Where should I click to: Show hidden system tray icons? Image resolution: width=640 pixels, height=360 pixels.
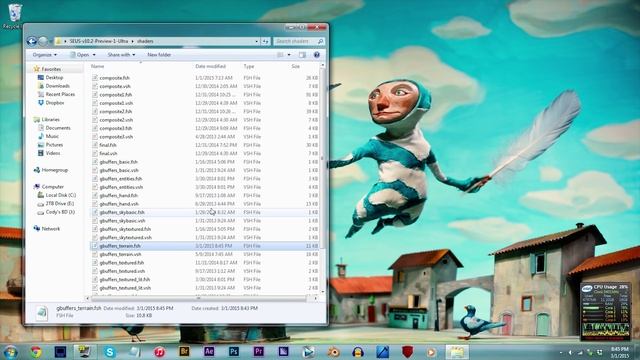560,352
